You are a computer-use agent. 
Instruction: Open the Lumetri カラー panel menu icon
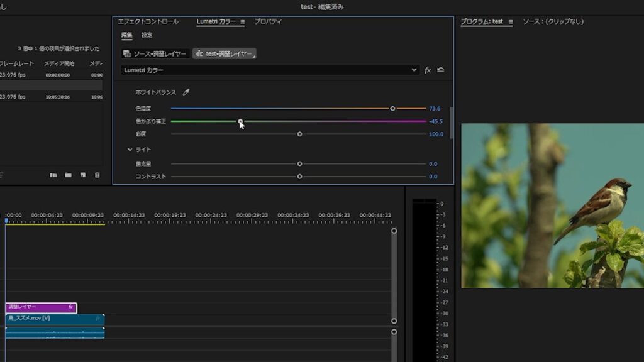(242, 21)
